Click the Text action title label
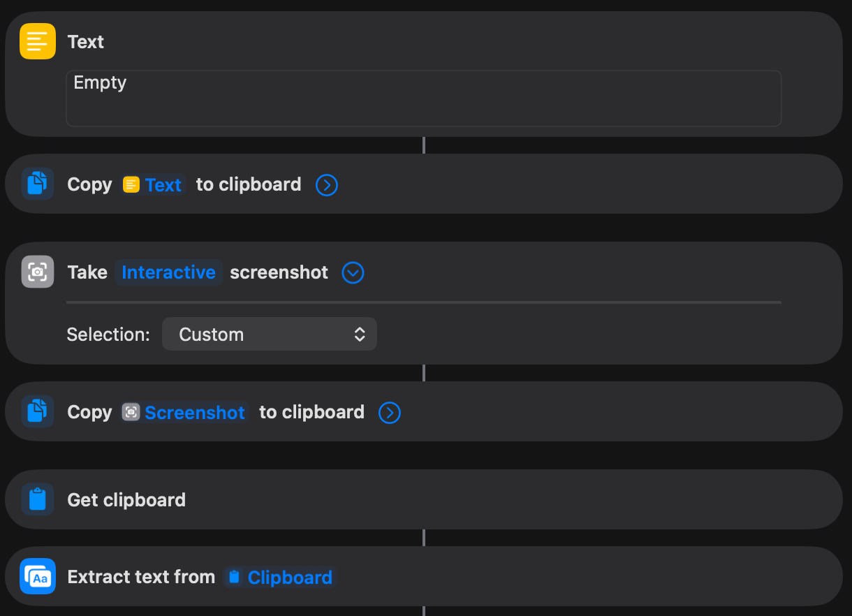This screenshot has width=852, height=616. pos(86,42)
